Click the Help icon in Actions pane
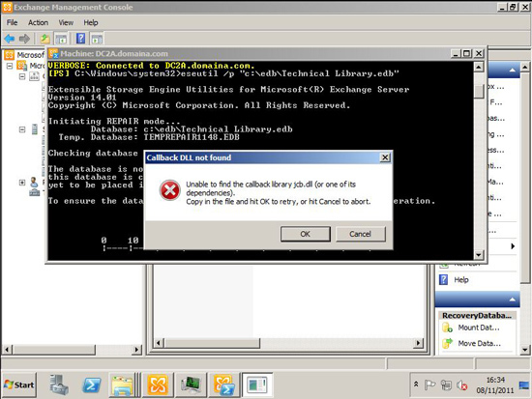The image size is (532, 399). pos(443,279)
